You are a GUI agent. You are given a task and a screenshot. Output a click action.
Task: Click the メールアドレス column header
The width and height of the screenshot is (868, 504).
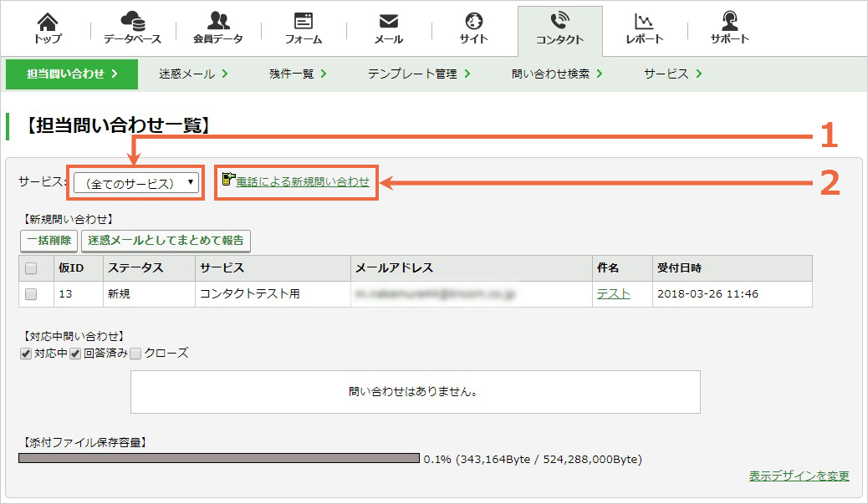click(x=471, y=268)
